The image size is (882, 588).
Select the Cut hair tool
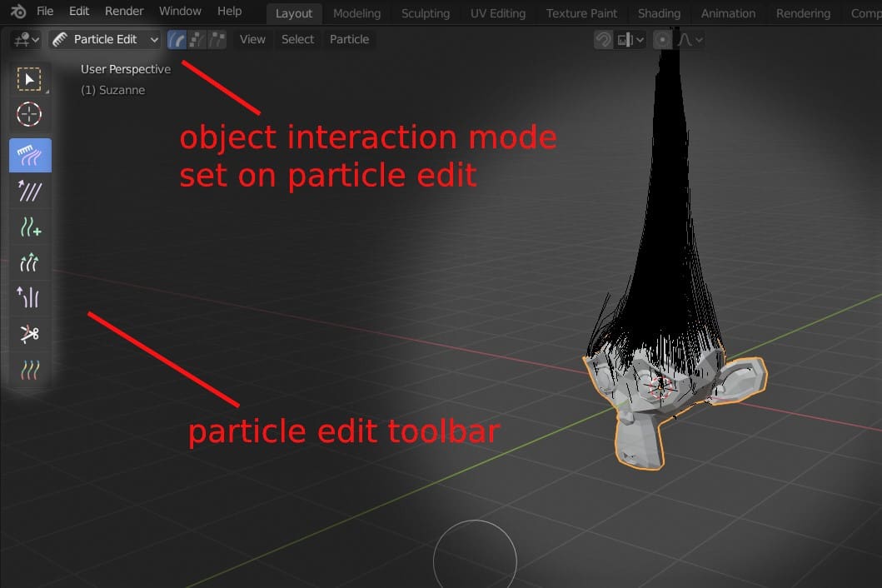pos(30,334)
